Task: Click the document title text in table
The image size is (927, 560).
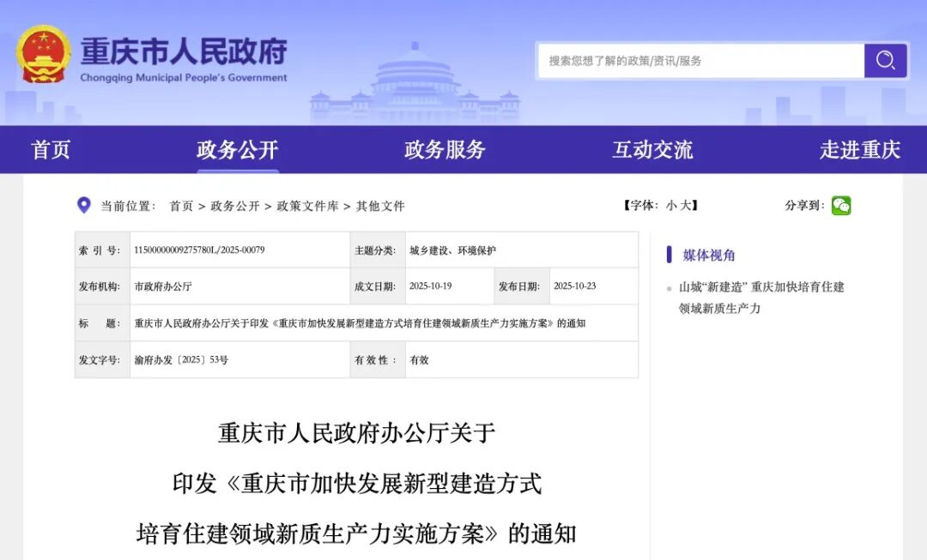Action: (x=360, y=323)
